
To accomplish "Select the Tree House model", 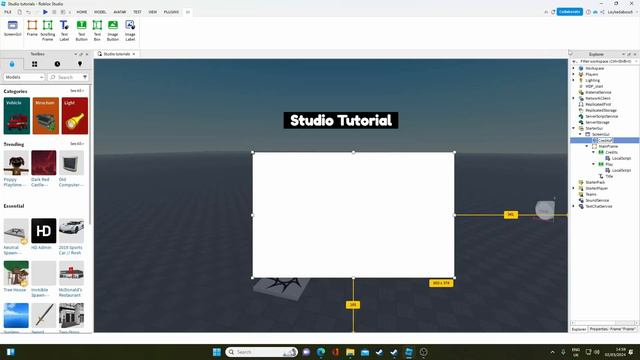I will pyautogui.click(x=16, y=276).
